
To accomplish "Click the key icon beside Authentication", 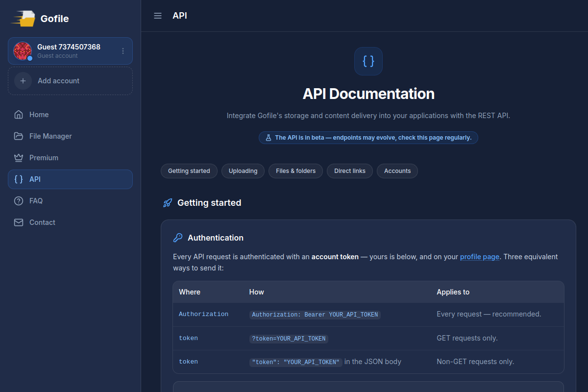I will (178, 238).
